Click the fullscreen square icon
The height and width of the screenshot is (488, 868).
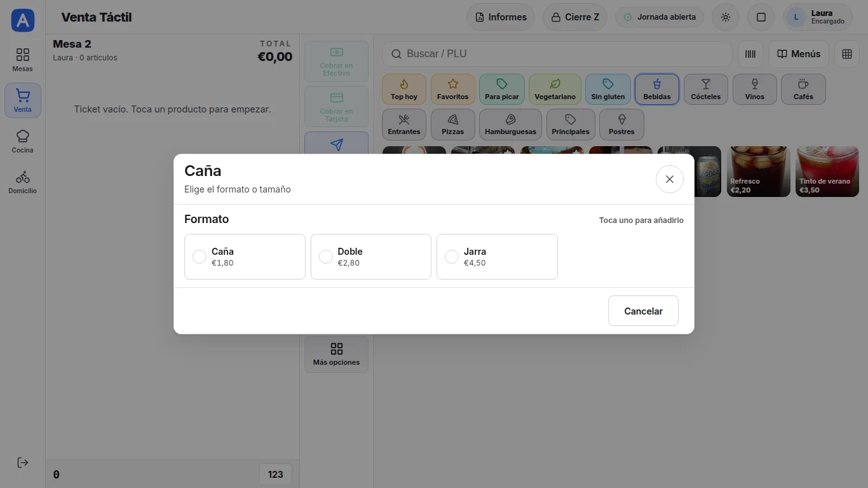(761, 17)
